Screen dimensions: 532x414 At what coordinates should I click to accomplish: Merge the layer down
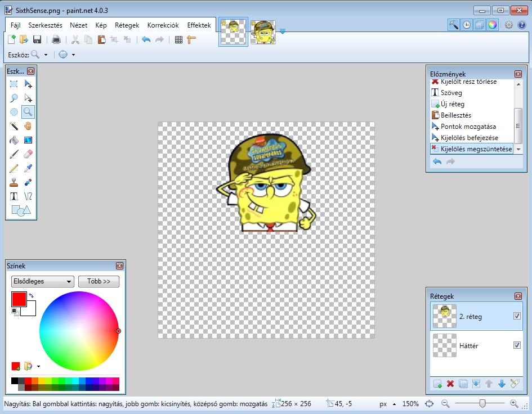476,384
